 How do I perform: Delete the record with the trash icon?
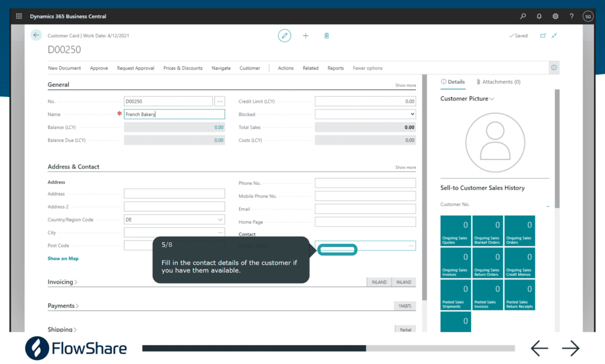(327, 35)
